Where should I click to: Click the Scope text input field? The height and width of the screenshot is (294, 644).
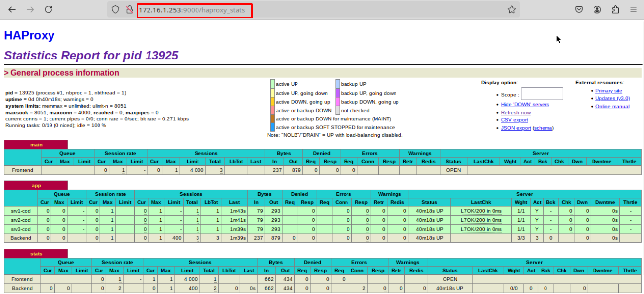[542, 94]
